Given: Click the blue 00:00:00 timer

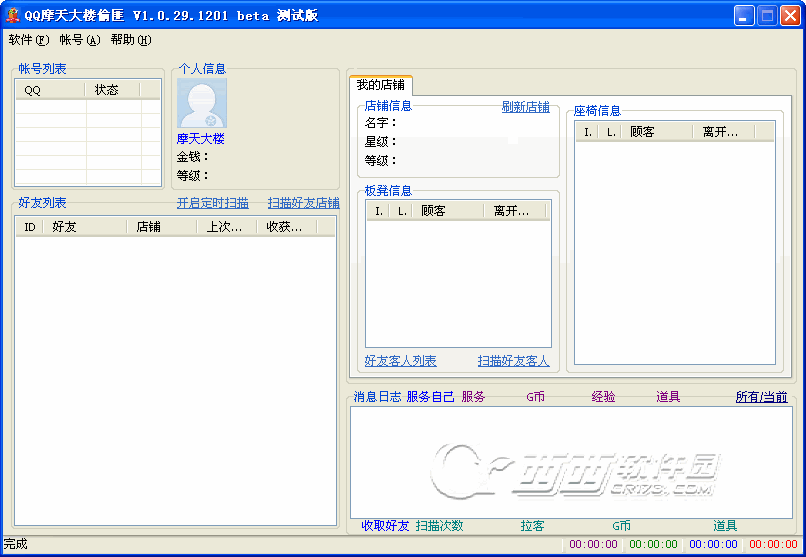Looking at the screenshot, I should tap(713, 544).
